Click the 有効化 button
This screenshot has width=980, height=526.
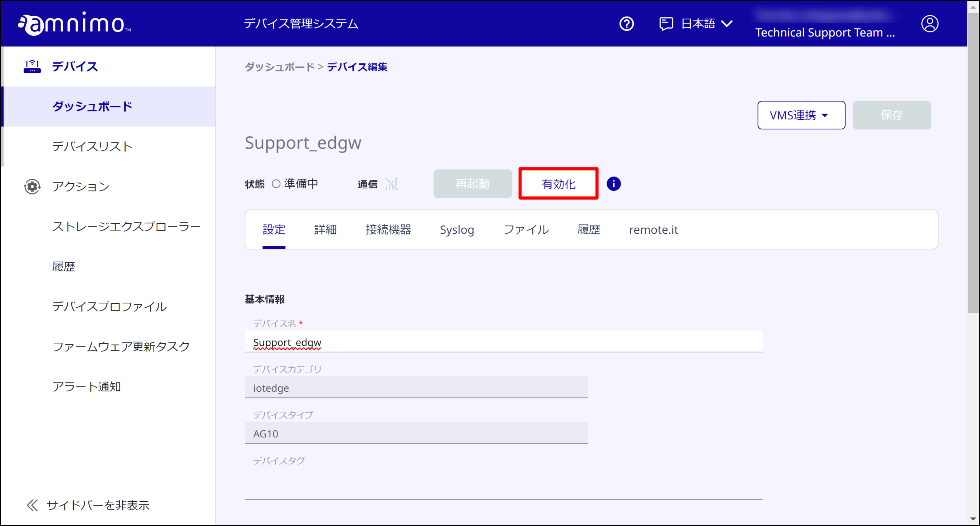coord(558,184)
